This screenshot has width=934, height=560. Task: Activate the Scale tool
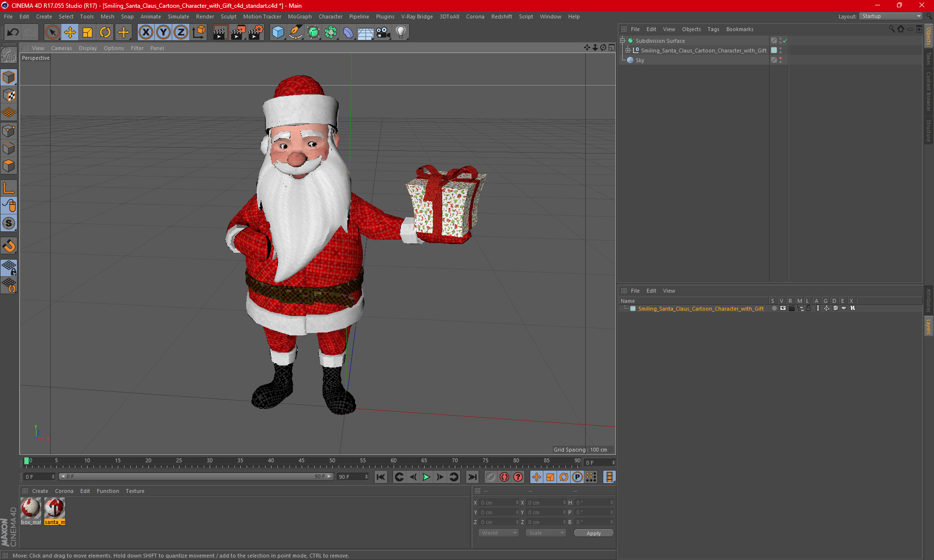coord(88,32)
